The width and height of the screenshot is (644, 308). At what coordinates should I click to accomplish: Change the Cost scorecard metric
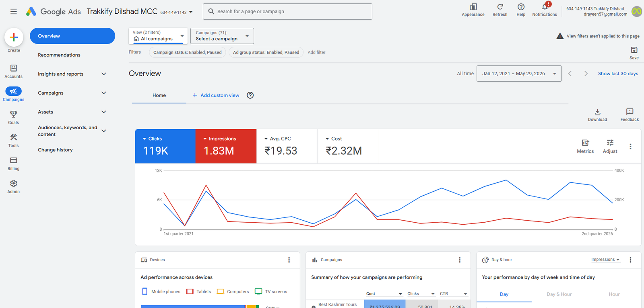(334, 138)
